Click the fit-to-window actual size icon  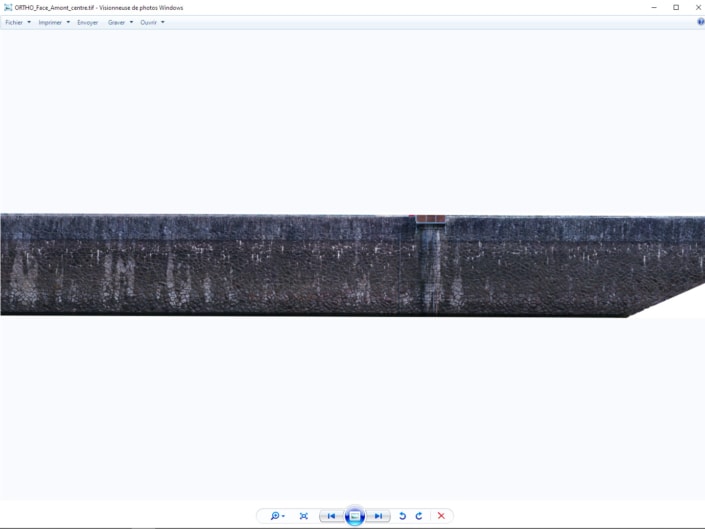[304, 516]
